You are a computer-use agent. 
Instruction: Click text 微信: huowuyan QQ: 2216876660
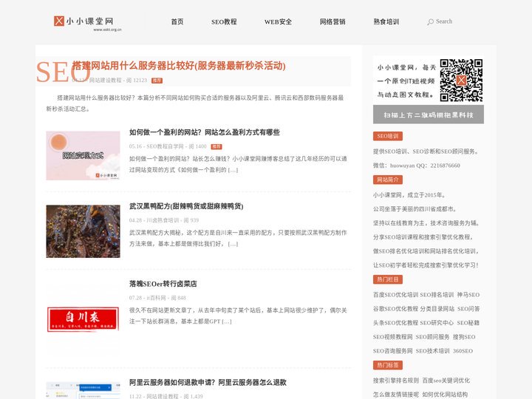coord(417,166)
